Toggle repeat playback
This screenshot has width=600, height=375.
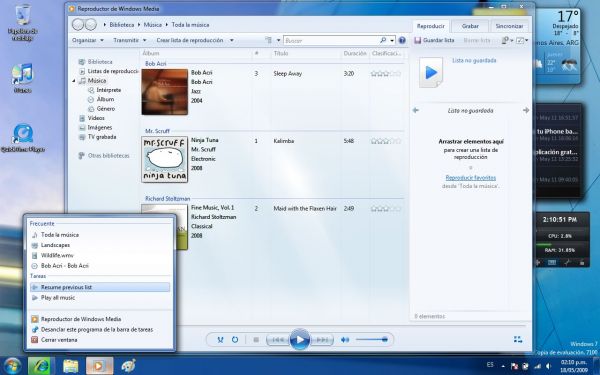pyautogui.click(x=235, y=339)
